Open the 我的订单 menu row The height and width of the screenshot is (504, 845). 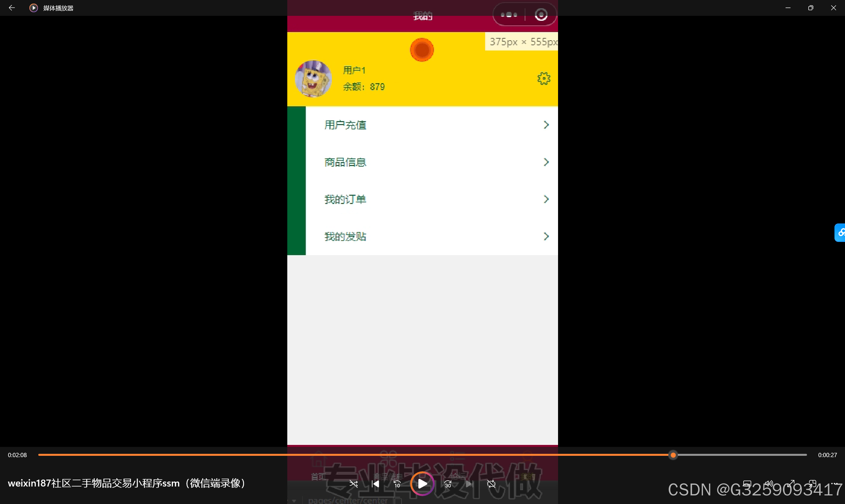coord(432,199)
